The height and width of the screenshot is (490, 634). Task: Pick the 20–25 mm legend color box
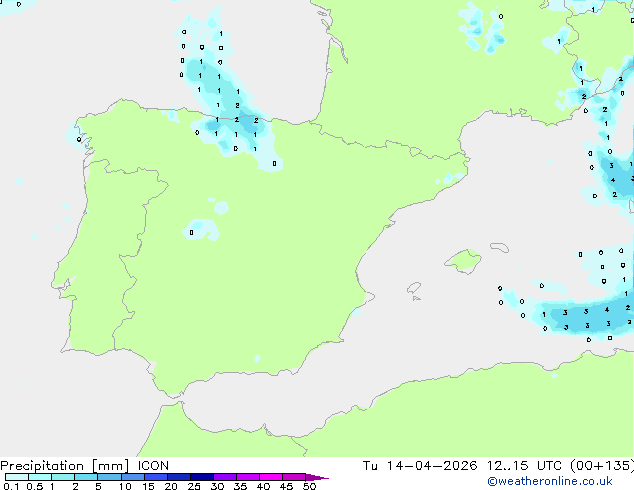[x=178, y=477]
